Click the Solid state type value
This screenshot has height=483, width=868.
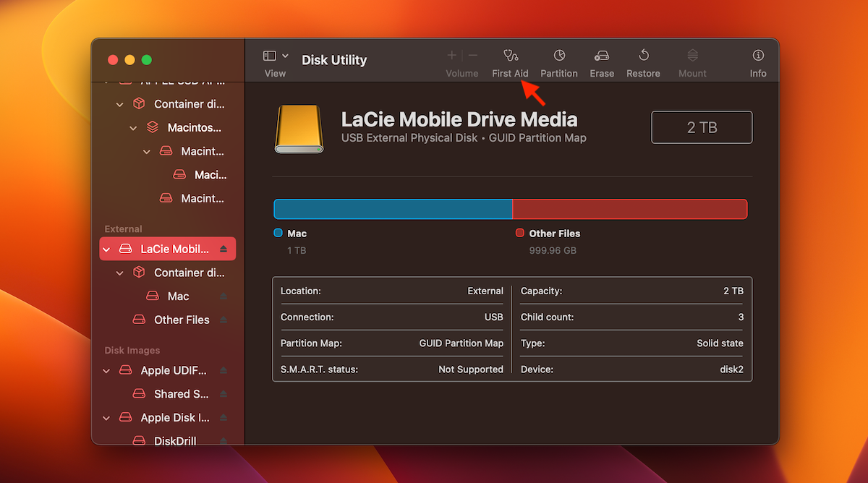click(x=720, y=343)
